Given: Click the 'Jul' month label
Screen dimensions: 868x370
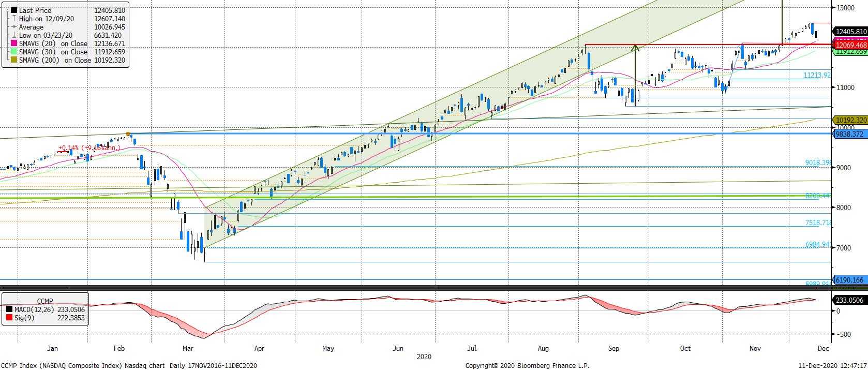Looking at the screenshot, I should (x=471, y=348).
